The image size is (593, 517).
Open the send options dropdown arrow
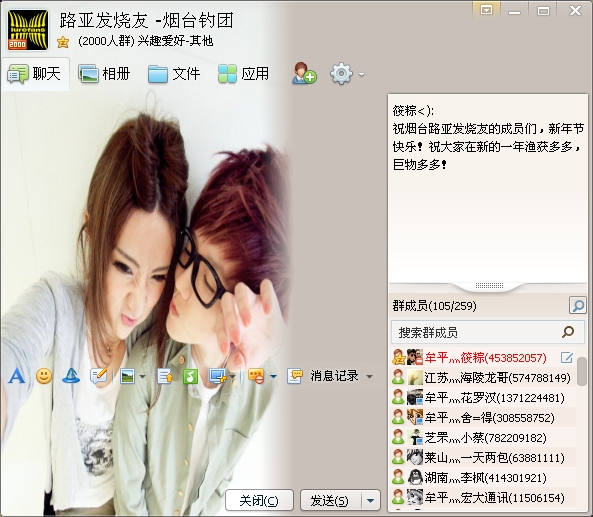(371, 501)
